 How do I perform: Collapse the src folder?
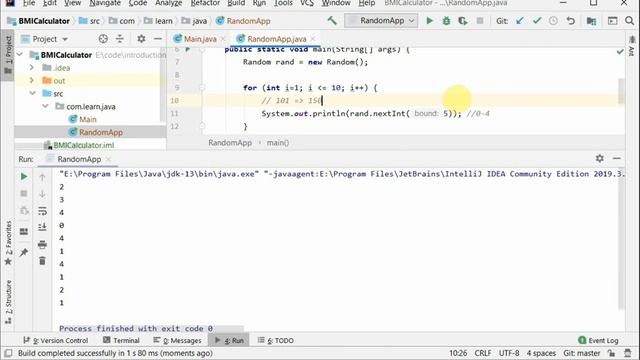coord(33,93)
